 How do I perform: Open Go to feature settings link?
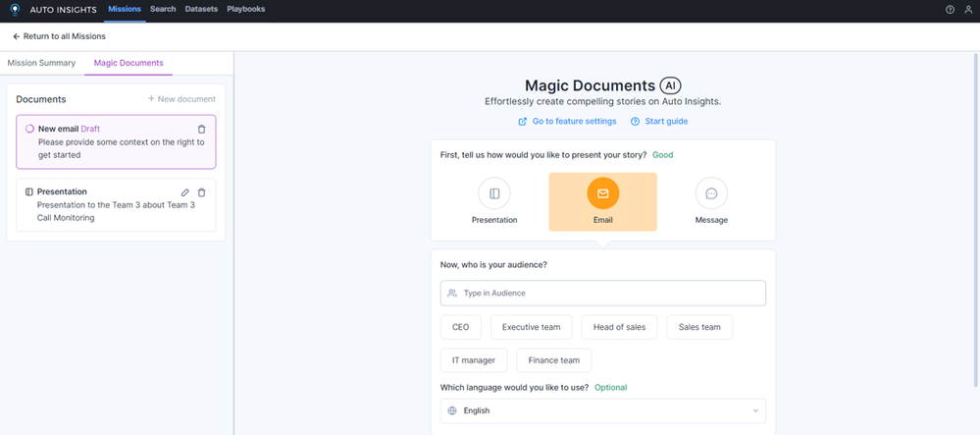click(x=575, y=122)
